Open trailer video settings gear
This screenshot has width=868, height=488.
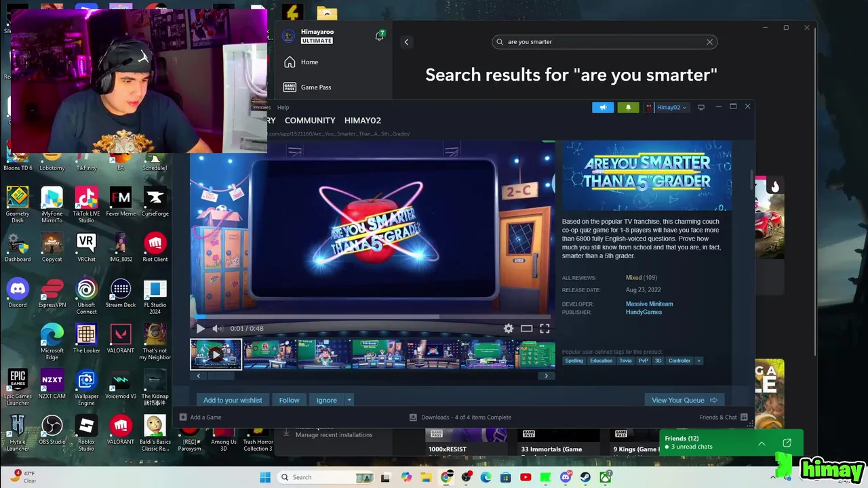pyautogui.click(x=509, y=328)
